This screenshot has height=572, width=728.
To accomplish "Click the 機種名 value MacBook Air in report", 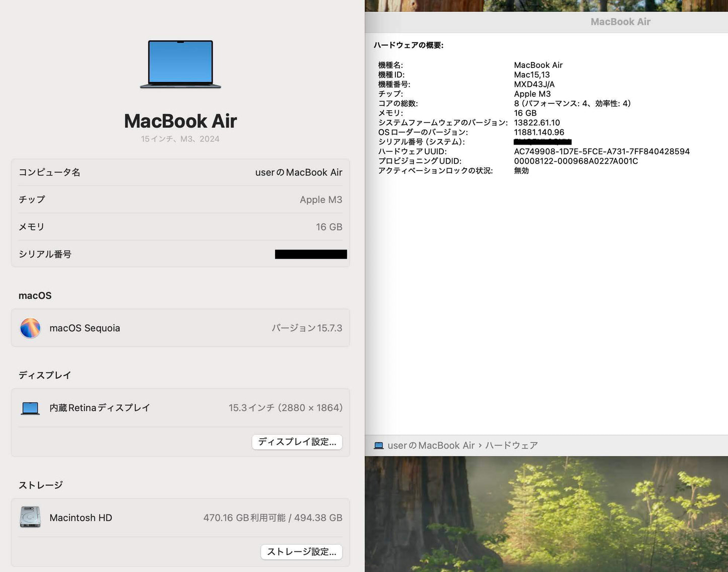I will pyautogui.click(x=538, y=65).
